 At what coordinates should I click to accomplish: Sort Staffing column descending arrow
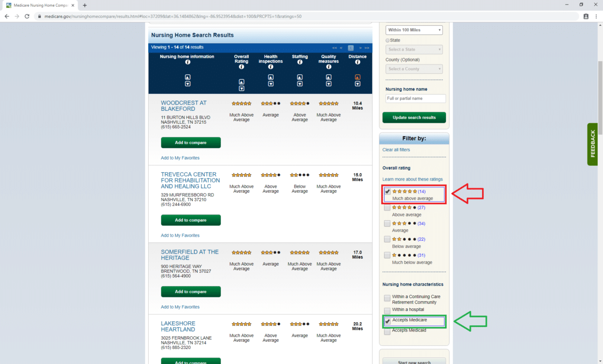(299, 84)
